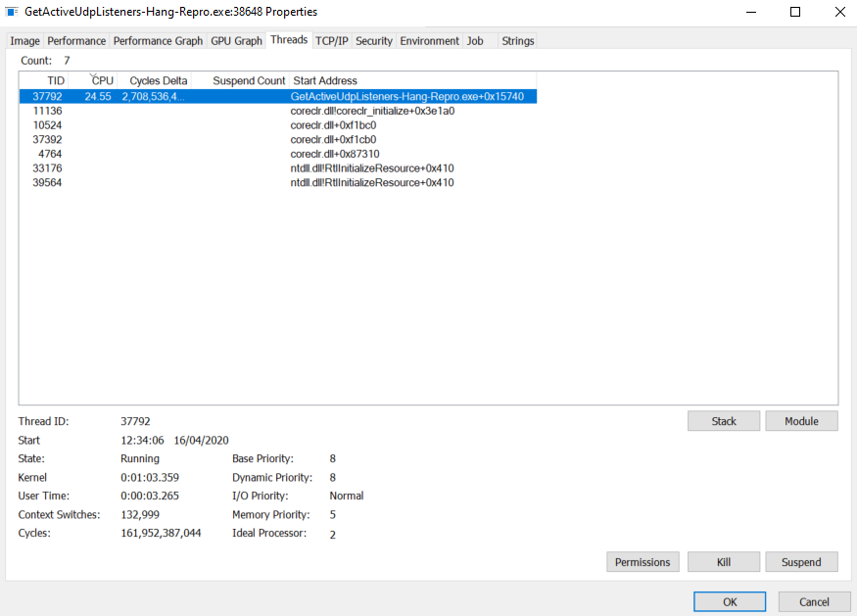Kill the selected thread
This screenshot has height=616, width=857.
(723, 561)
